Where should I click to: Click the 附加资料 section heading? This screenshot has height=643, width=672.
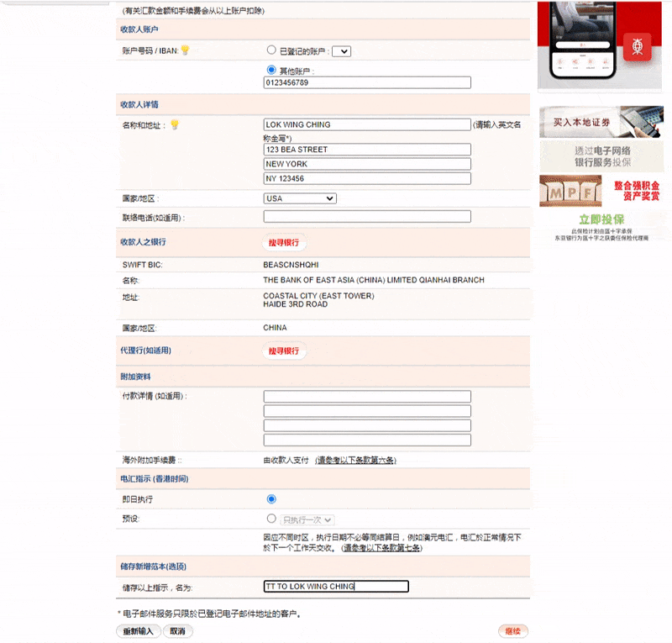coord(135,377)
